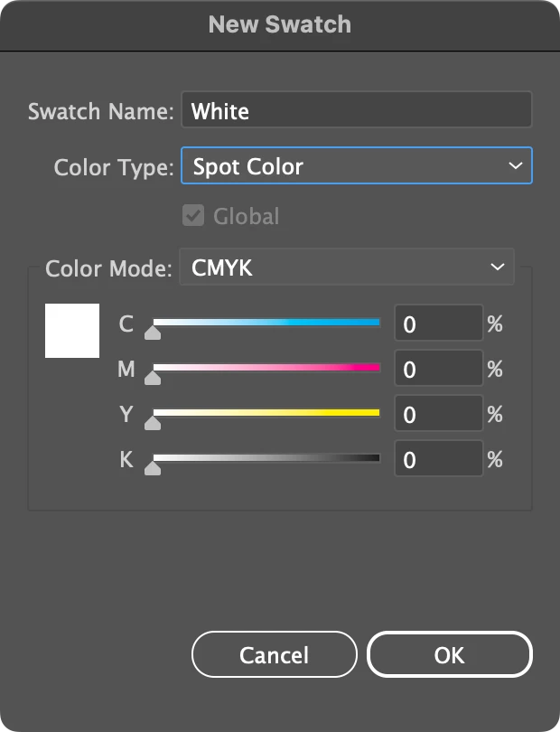Click the Yellow slider track
The image size is (560, 732).
click(266, 413)
